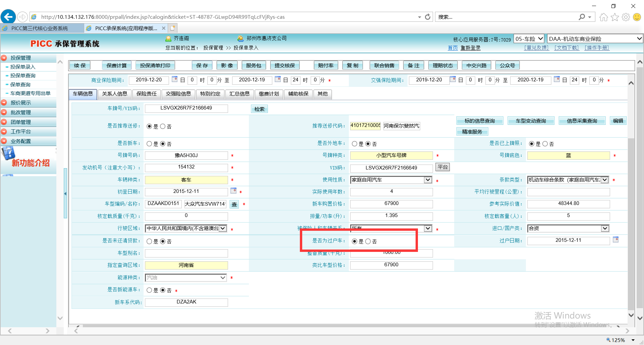The height and width of the screenshot is (345, 644).
Task: Click the 号牌号码 input field
Action: coord(186,155)
